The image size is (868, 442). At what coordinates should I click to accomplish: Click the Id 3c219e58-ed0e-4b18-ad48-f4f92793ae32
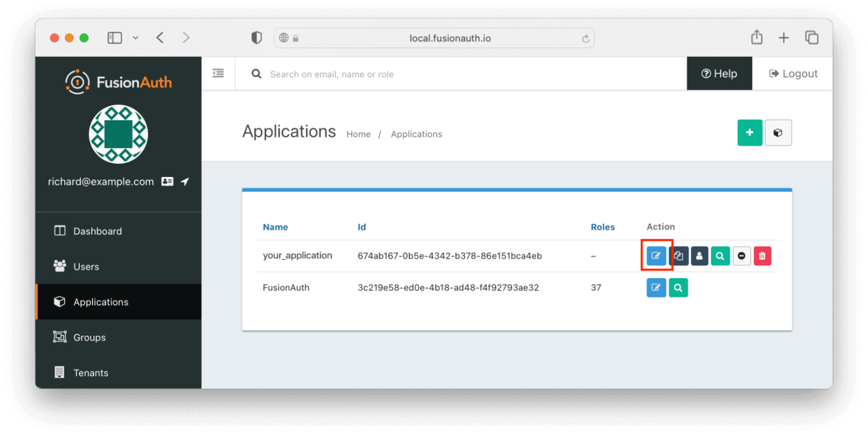[x=448, y=288]
